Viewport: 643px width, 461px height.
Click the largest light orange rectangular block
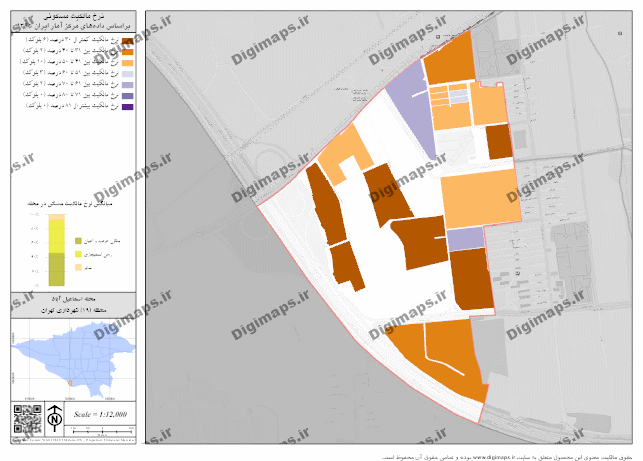(x=481, y=199)
